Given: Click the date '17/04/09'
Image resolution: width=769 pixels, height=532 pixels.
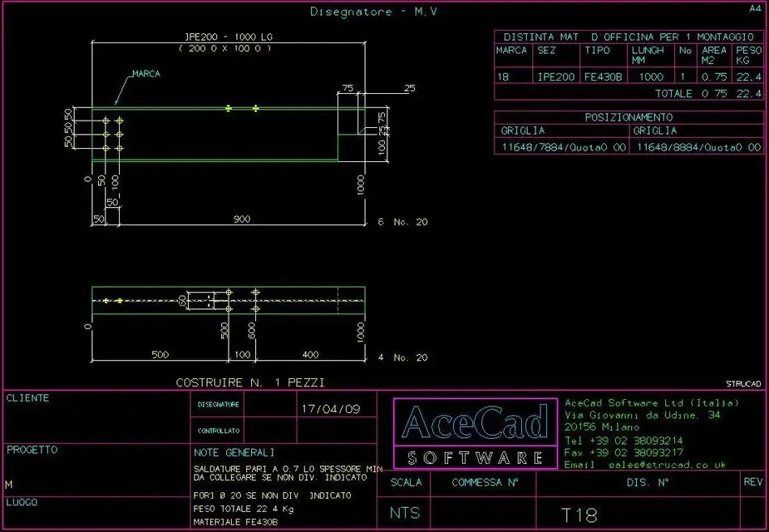Looking at the screenshot, I should pyautogui.click(x=331, y=409).
